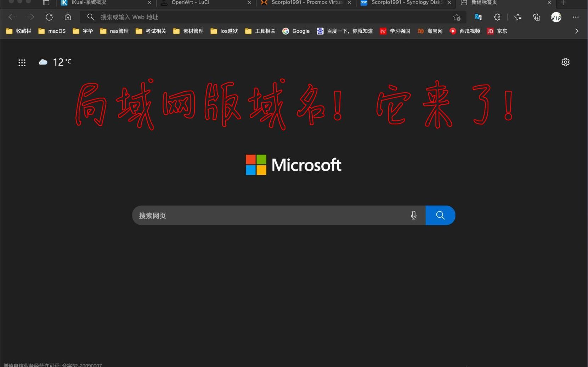This screenshot has height=367, width=588.
Task: Open the 考试相关 bookmarks folder
Action: [151, 31]
